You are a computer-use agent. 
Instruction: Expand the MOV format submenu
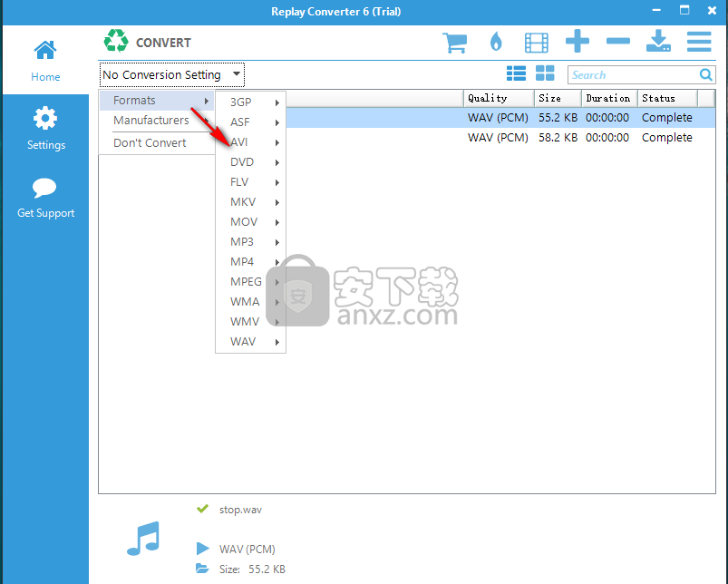(x=251, y=222)
